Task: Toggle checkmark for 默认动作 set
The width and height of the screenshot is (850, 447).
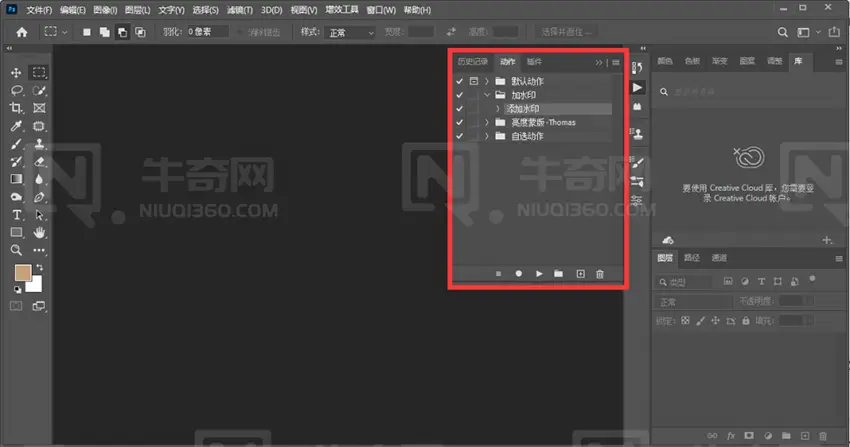Action: 460,81
